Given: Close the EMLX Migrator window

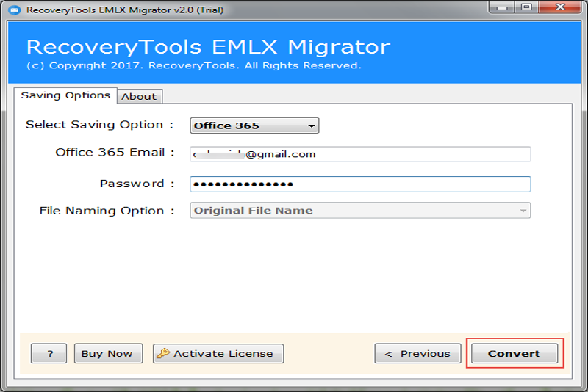Looking at the screenshot, I should 560,7.
